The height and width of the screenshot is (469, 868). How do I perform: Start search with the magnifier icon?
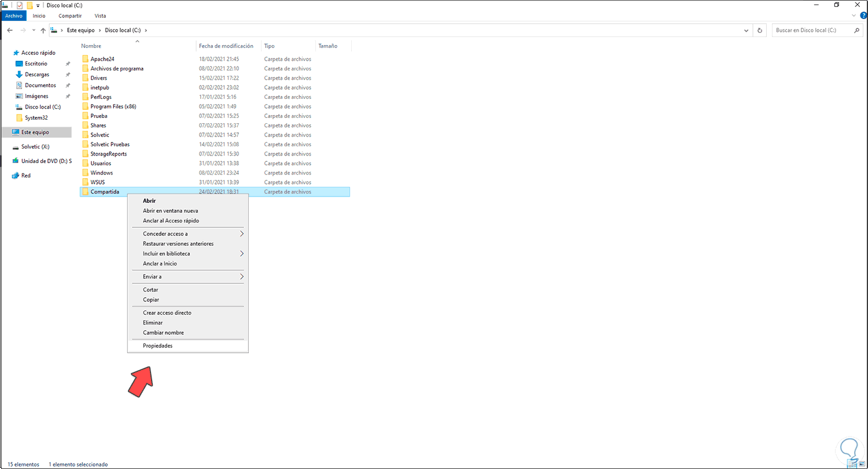click(857, 30)
